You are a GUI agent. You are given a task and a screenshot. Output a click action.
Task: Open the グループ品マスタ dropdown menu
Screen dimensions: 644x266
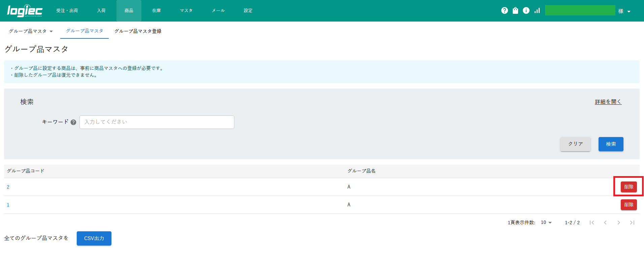[31, 31]
